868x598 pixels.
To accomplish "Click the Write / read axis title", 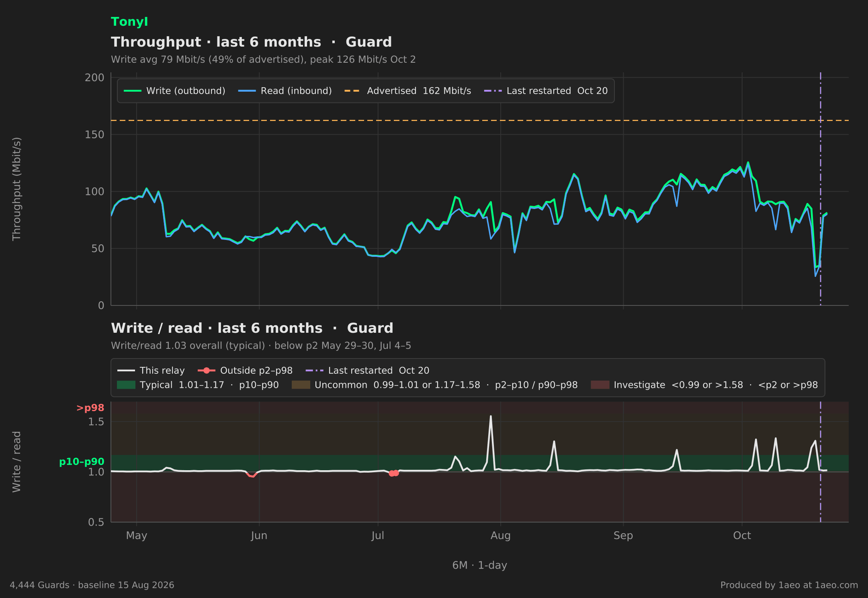I will pyautogui.click(x=16, y=462).
